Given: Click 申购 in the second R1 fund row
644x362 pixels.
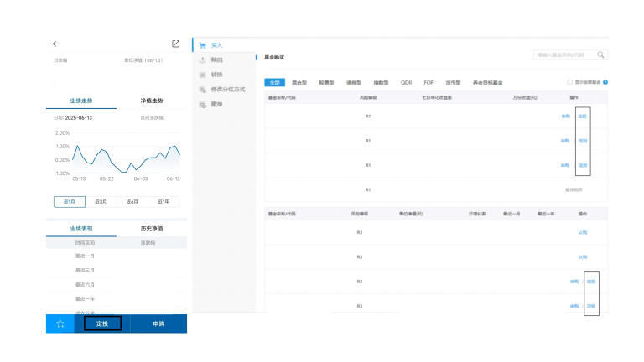Looking at the screenshot, I should [x=565, y=141].
